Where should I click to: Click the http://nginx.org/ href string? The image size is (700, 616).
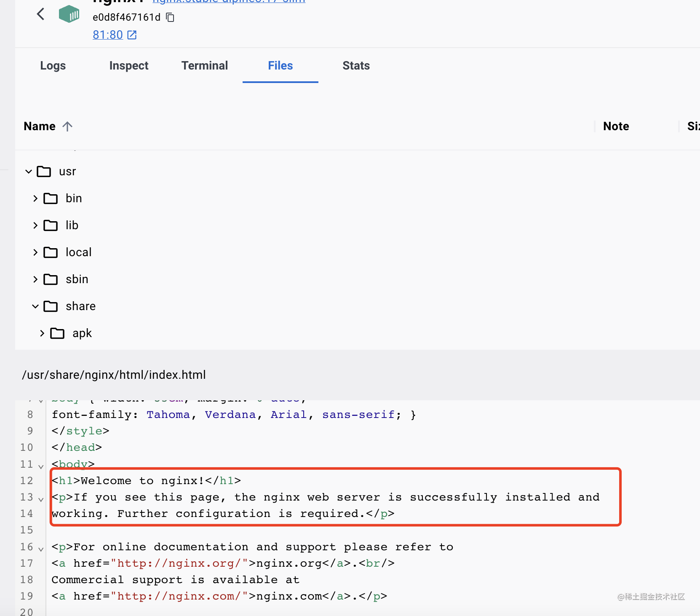(x=179, y=563)
